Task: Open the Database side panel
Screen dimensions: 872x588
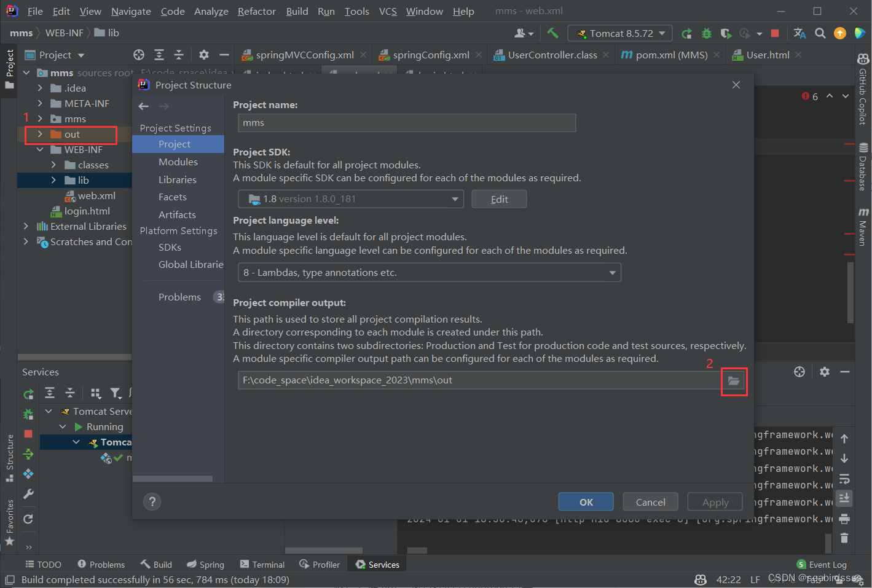Action: click(863, 167)
